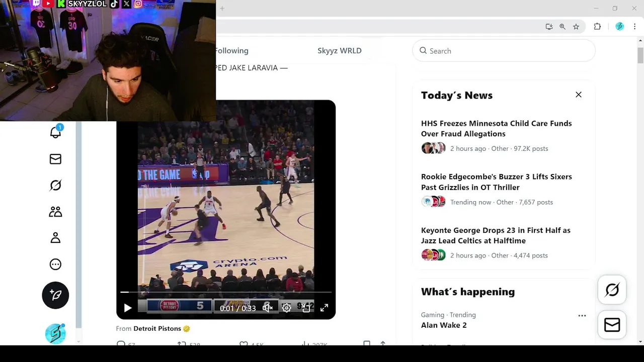Click avatars under Keyonte George story
The width and height of the screenshot is (644, 362).
433,255
